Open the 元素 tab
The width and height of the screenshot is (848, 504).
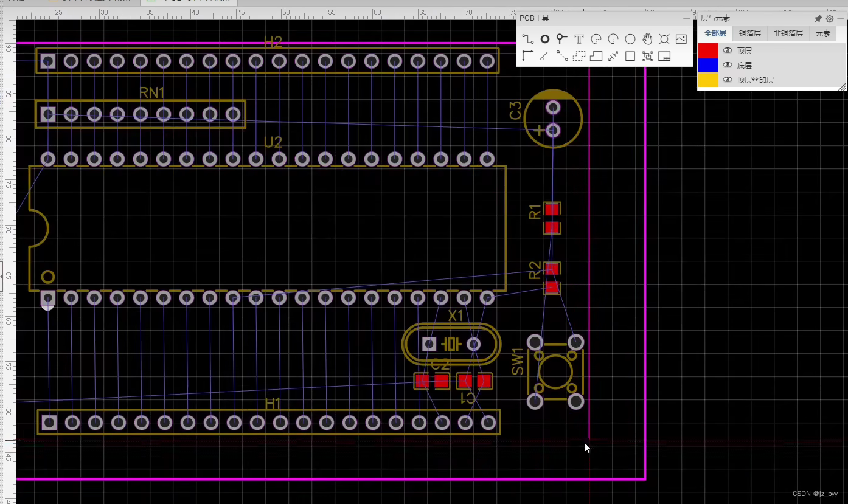(823, 33)
